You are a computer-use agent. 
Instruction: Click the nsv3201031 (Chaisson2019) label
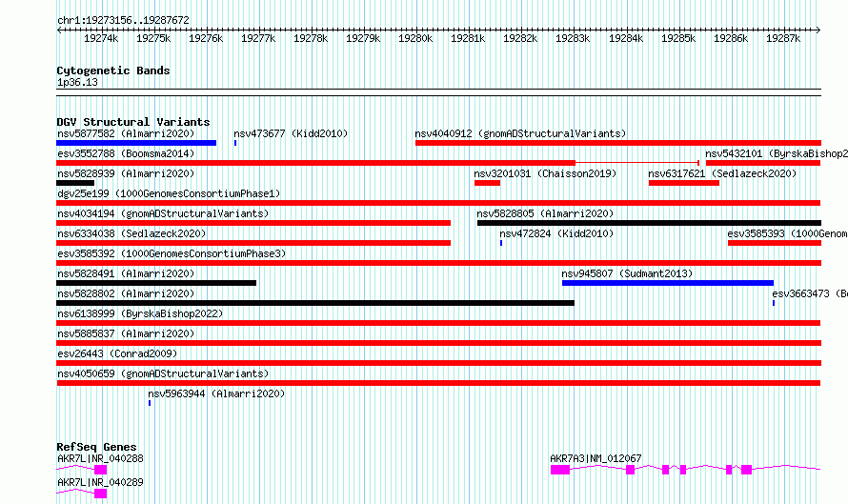545,173
